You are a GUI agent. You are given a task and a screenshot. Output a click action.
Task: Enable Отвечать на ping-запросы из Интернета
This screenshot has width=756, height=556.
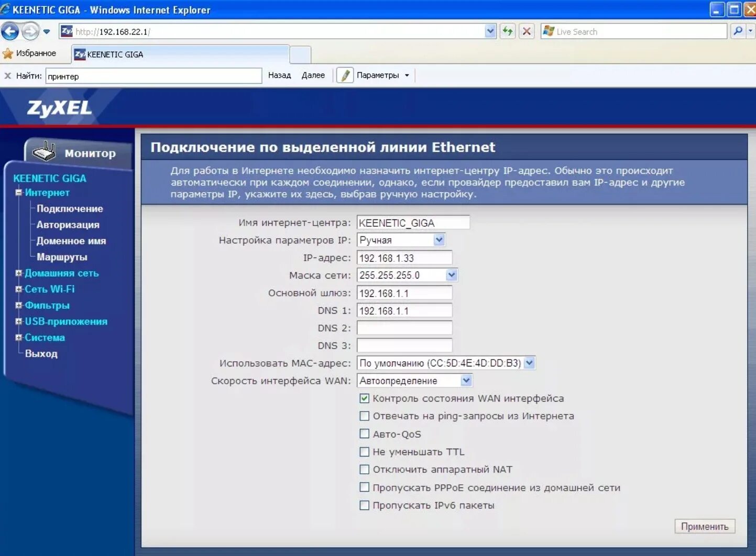tap(364, 416)
